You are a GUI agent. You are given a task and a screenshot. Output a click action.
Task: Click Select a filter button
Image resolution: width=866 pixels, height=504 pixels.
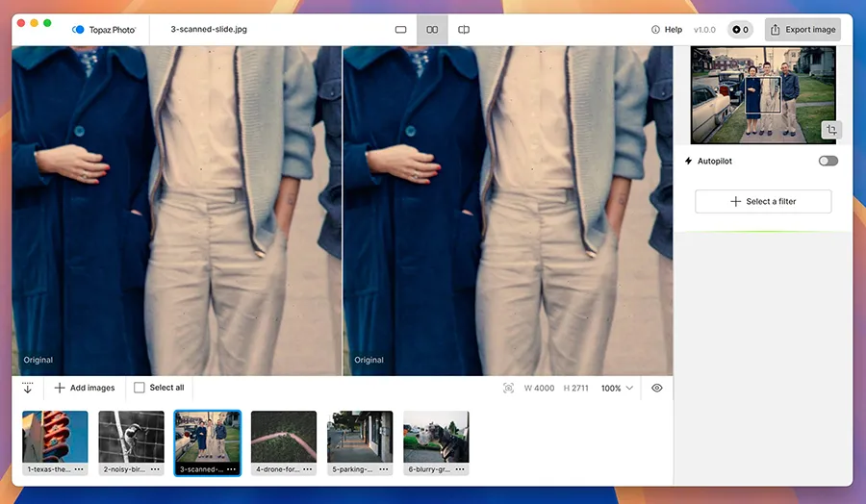[x=763, y=201]
